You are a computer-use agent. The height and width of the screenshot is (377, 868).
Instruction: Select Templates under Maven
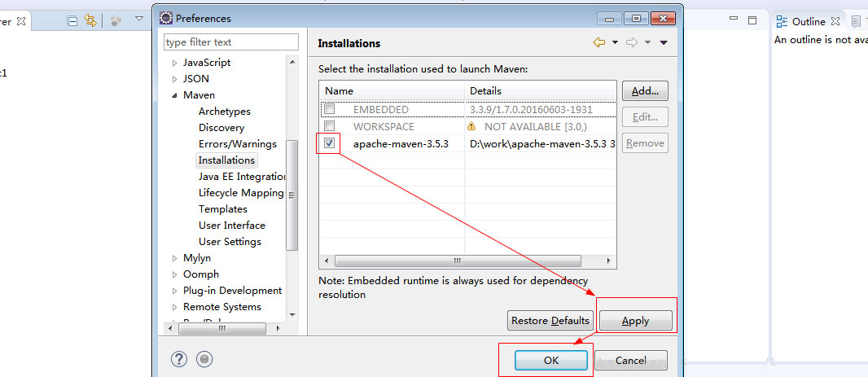(x=222, y=208)
